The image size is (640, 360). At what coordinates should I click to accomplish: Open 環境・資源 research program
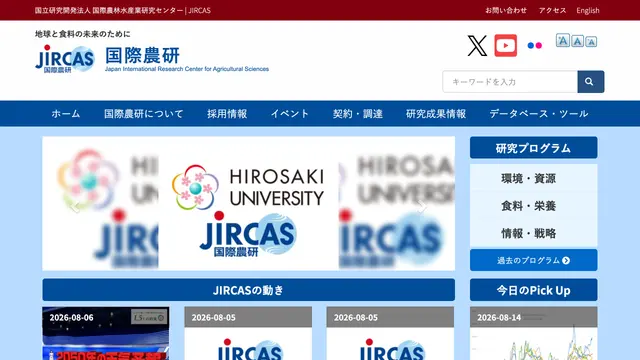tap(529, 178)
